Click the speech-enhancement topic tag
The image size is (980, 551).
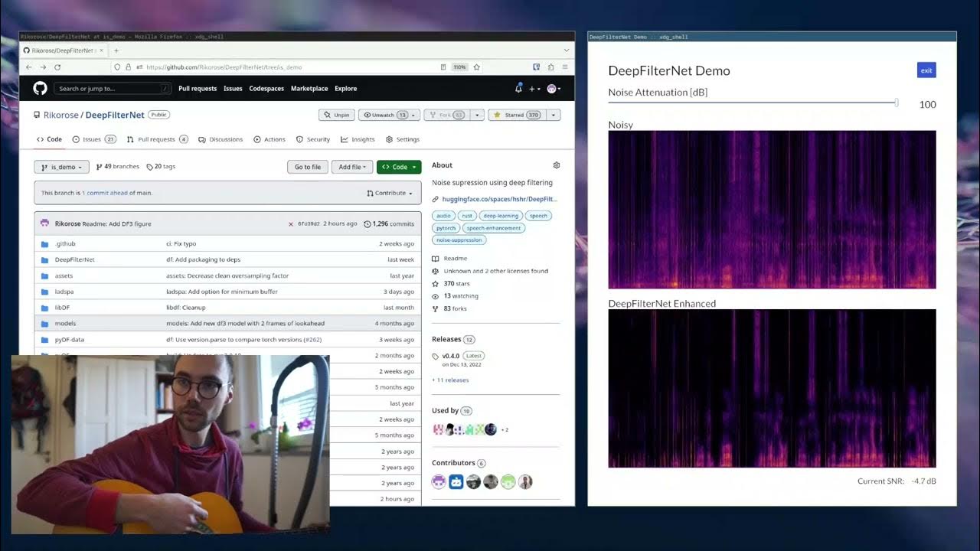pos(494,228)
